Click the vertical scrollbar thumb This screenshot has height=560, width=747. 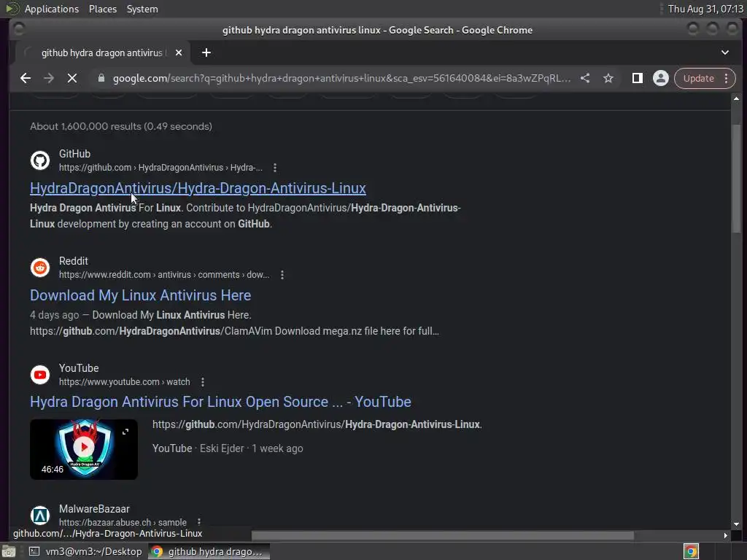(x=737, y=179)
